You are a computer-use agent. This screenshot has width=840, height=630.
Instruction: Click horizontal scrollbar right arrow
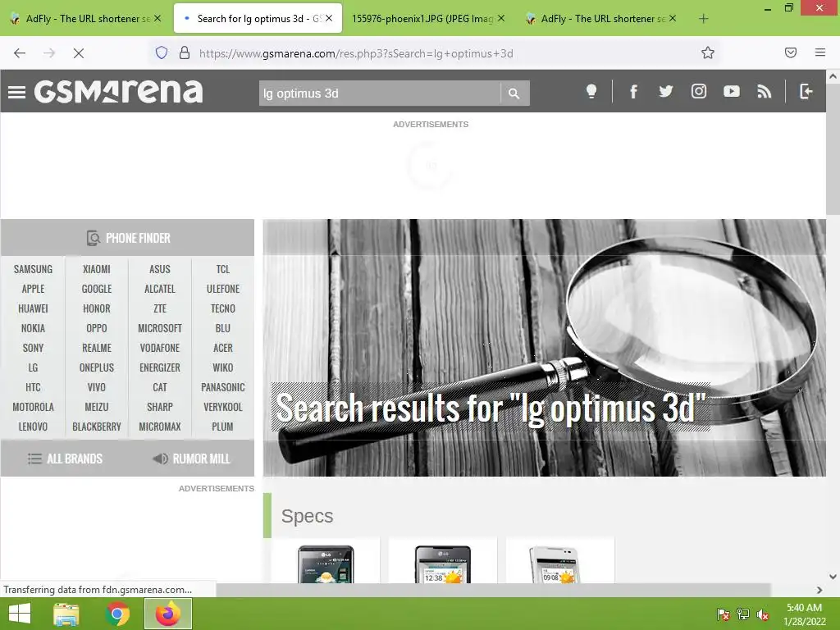819,590
